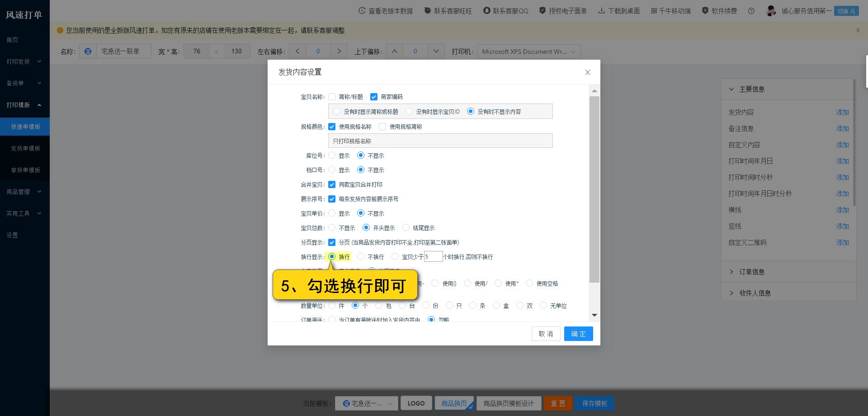Click the 确定 confirm button
The width and height of the screenshot is (868, 416).
point(578,334)
